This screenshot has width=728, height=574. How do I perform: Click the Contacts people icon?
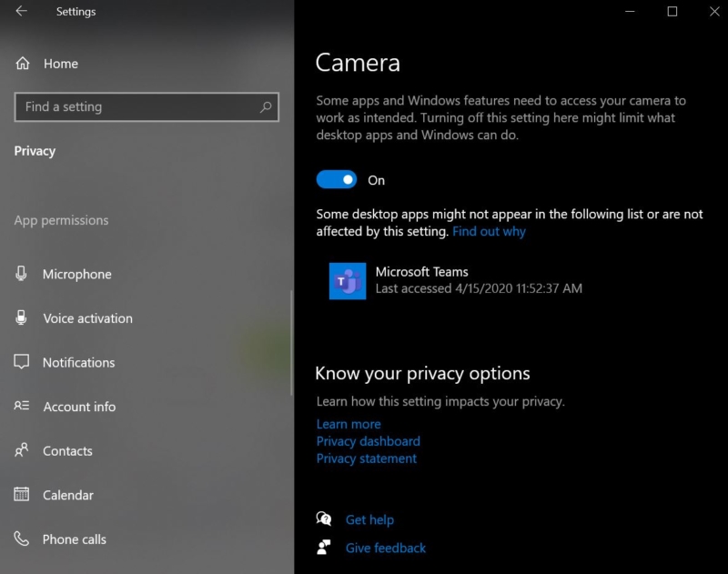click(x=21, y=450)
